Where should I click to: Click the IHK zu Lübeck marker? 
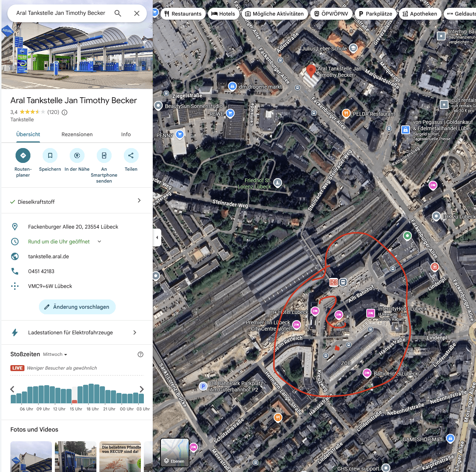click(436, 216)
